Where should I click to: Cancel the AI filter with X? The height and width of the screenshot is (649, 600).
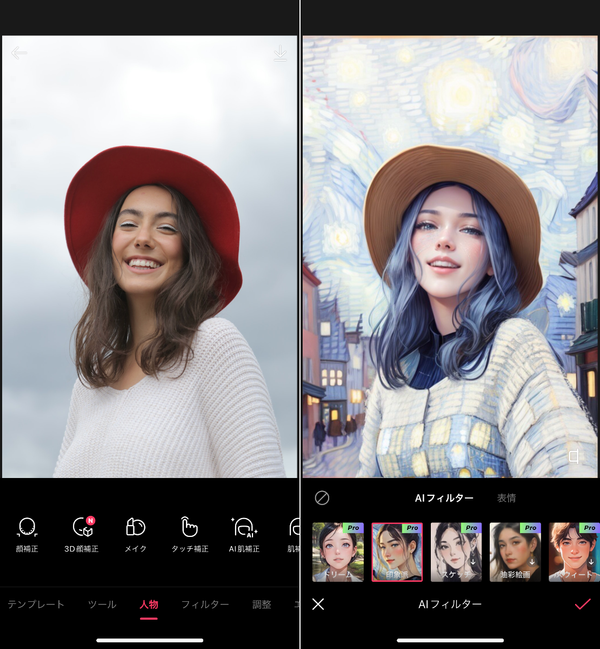tap(318, 604)
